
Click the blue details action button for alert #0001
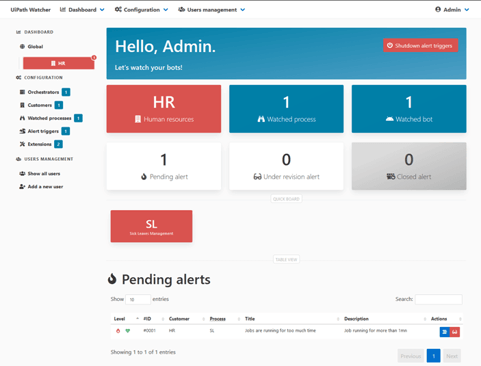(x=445, y=332)
